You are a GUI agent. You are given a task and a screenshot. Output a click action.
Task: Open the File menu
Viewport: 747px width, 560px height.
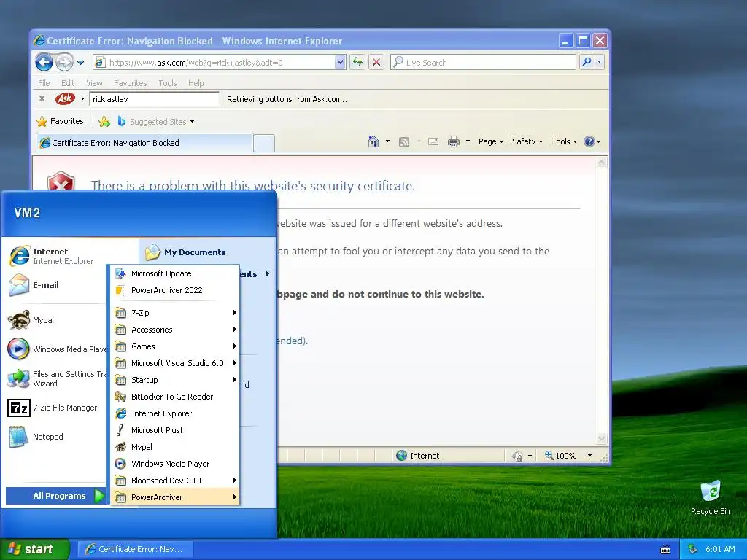point(44,83)
